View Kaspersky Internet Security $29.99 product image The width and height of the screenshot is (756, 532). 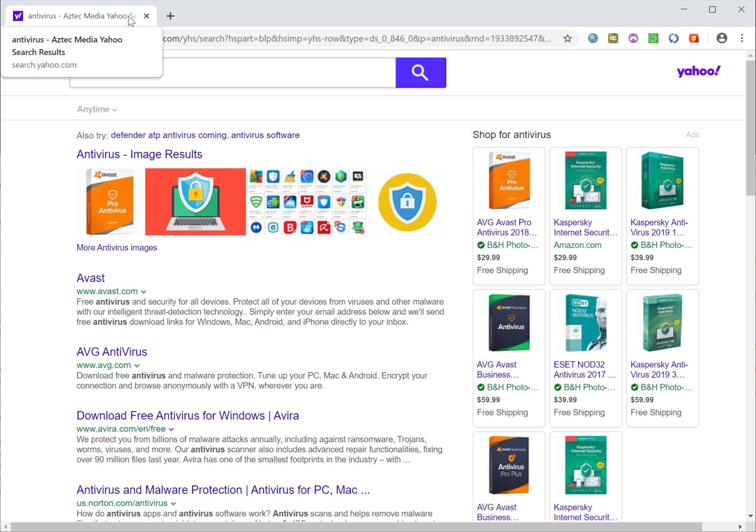586,181
